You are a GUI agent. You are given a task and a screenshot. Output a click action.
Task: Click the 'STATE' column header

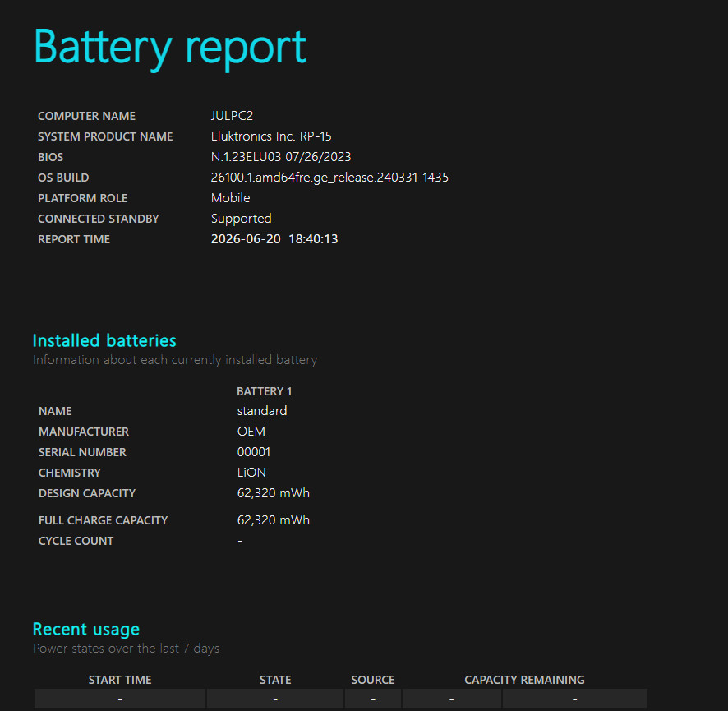tap(275, 680)
